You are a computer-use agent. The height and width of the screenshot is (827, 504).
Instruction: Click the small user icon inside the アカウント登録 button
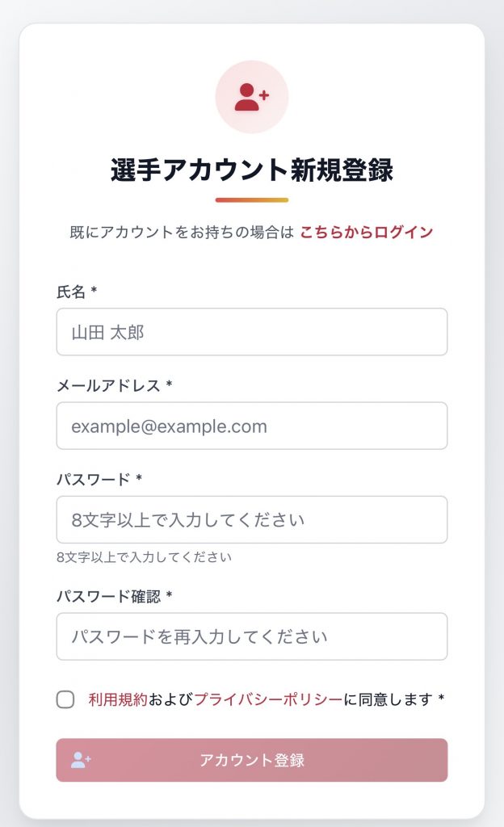click(x=81, y=760)
